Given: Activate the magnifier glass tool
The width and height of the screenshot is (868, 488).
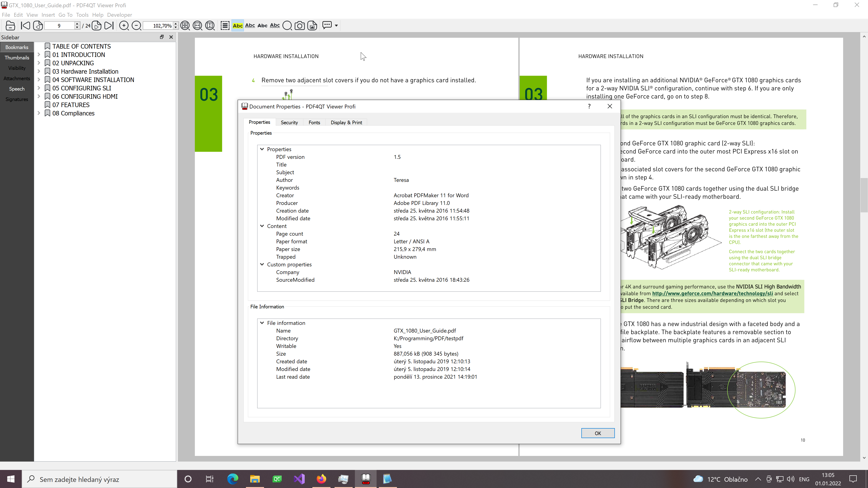Looking at the screenshot, I should coord(287,26).
